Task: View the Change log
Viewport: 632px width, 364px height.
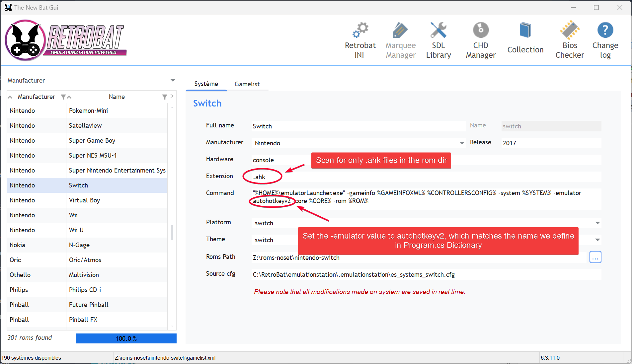Action: [605, 40]
